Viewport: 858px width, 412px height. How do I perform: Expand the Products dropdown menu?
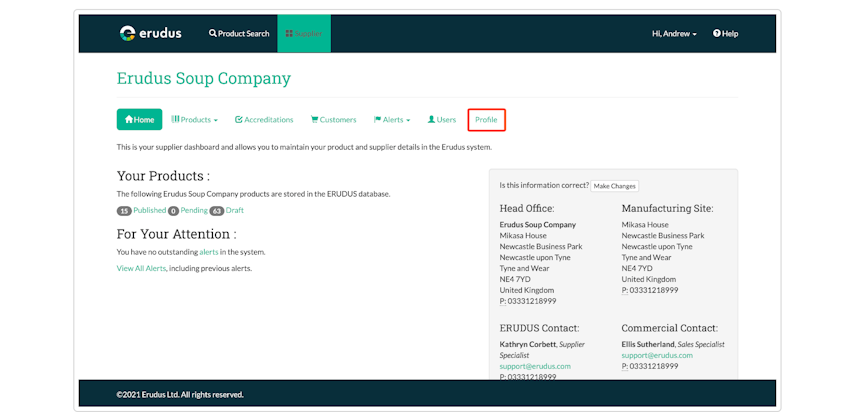[194, 119]
